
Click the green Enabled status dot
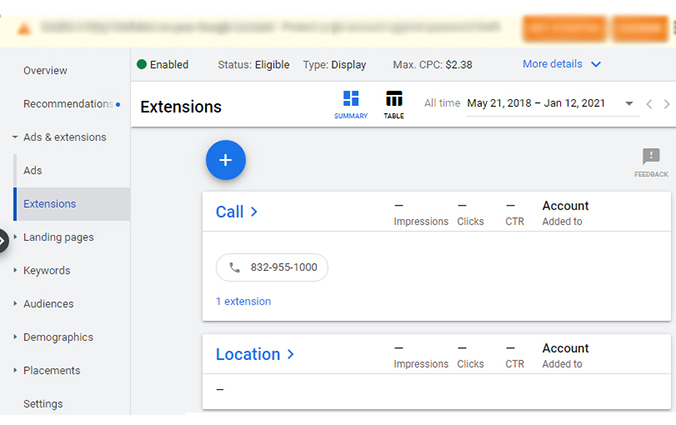(x=142, y=64)
